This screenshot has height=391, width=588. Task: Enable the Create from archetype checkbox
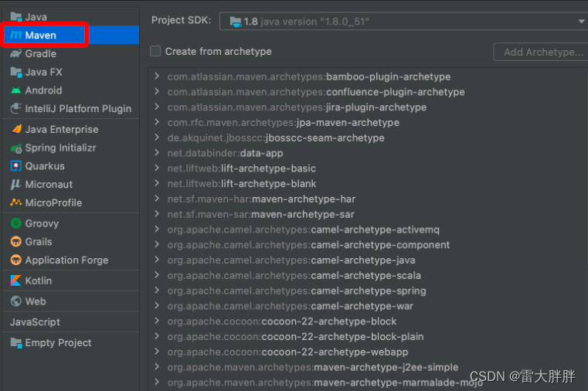tap(155, 51)
